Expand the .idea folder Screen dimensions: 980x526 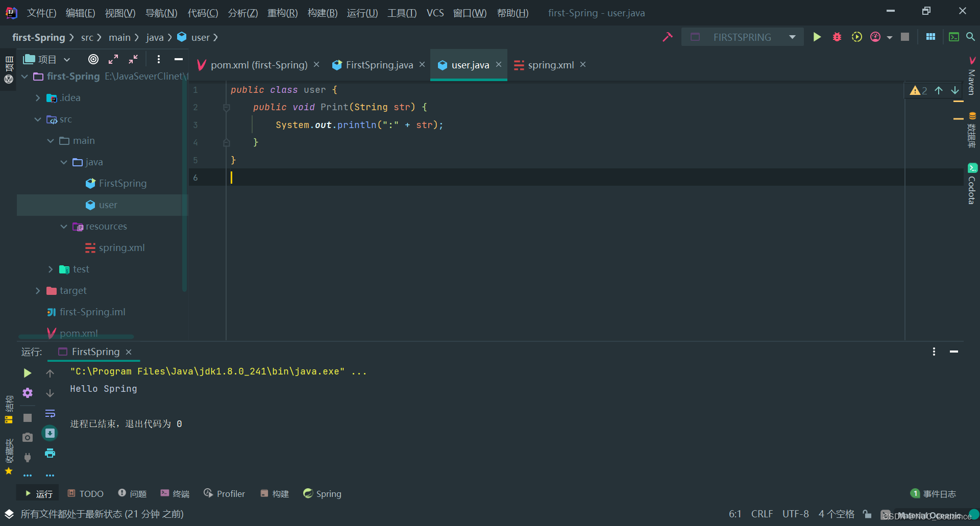[38, 97]
